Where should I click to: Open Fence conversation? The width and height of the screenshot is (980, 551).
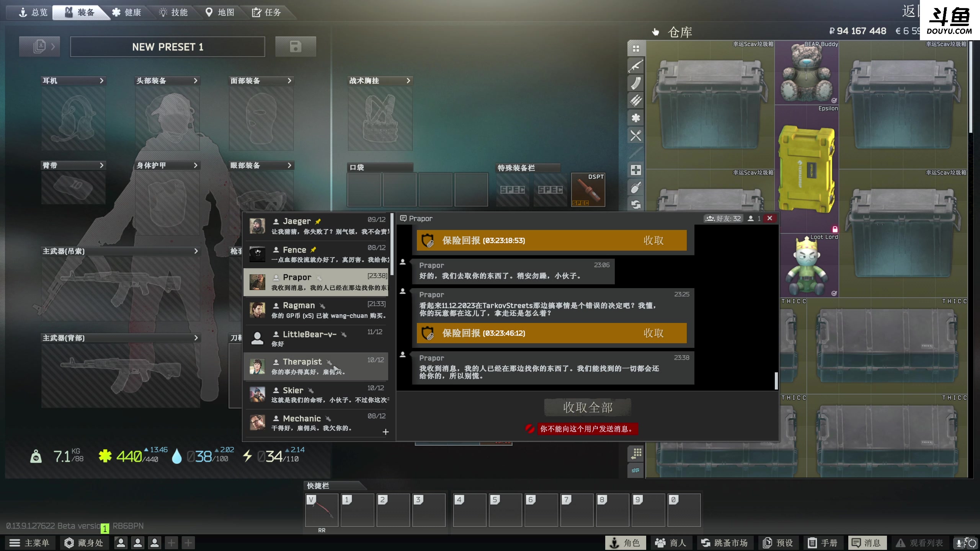click(316, 254)
